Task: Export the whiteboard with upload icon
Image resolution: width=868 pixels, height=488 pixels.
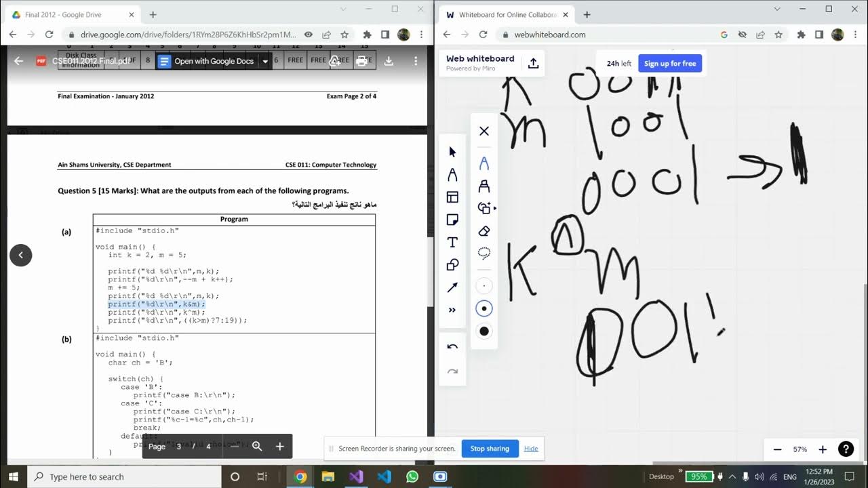Action: coord(533,63)
